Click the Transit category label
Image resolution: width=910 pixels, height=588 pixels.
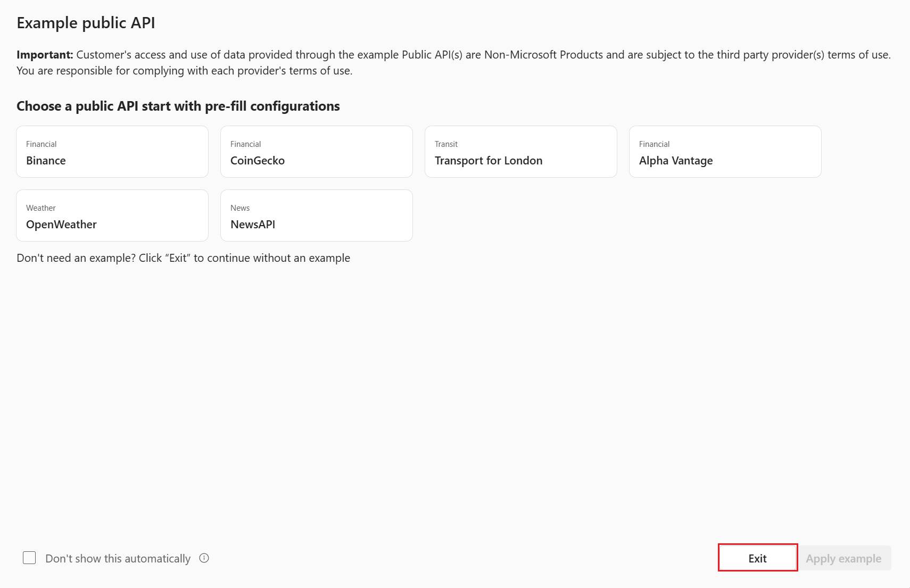(x=446, y=144)
